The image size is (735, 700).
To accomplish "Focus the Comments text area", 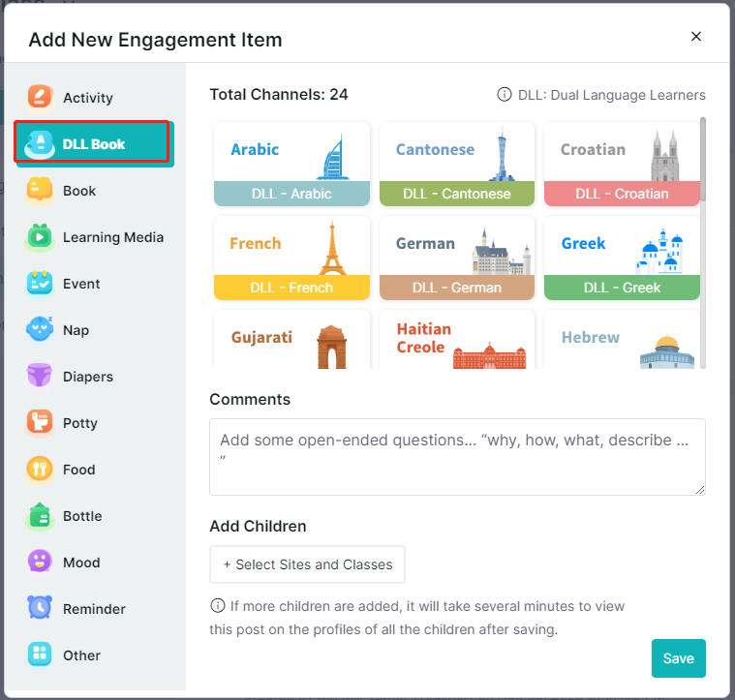I will [x=457, y=457].
